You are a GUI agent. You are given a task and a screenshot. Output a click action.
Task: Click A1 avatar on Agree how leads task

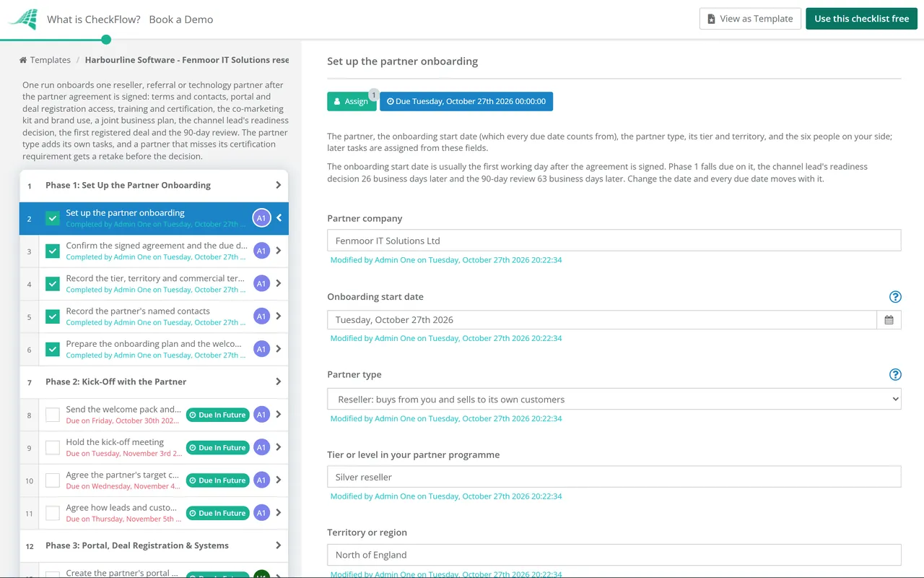261,513
